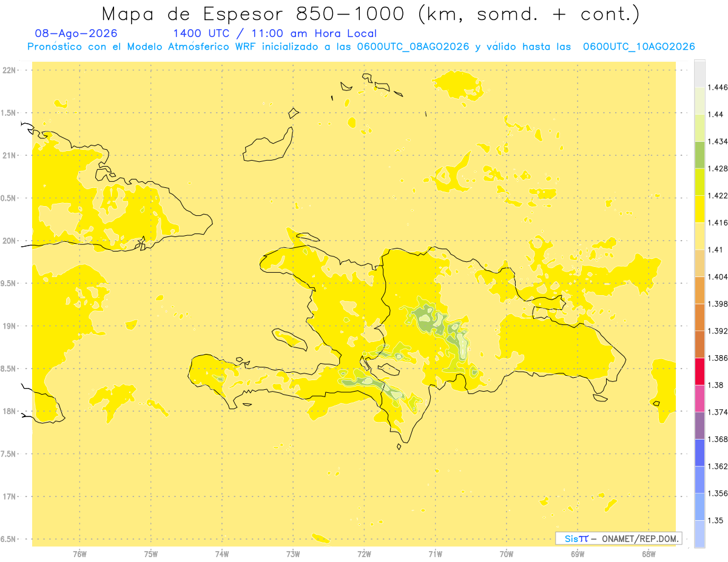Click the colorbar value 1.386
The height and width of the screenshot is (562, 728).
717,358
